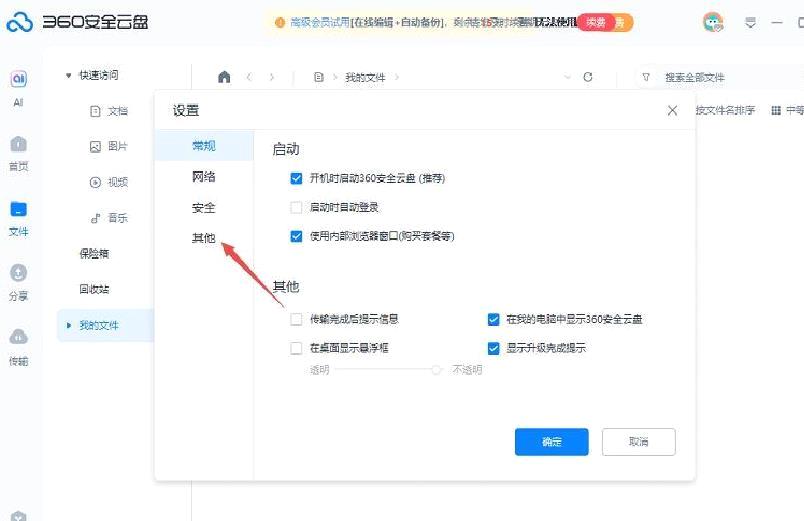Open the 分享 share sidebar icon
Image resolution: width=804 pixels, height=521 pixels.
(18, 273)
